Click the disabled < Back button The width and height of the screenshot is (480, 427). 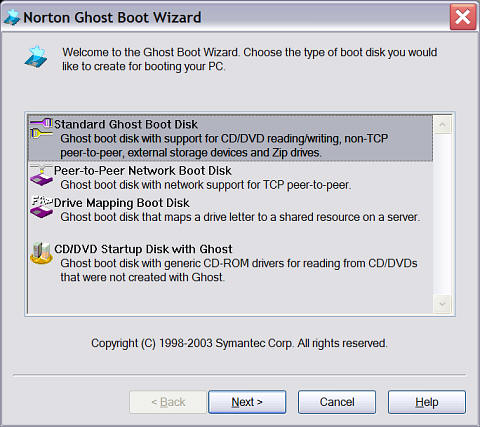tap(168, 402)
